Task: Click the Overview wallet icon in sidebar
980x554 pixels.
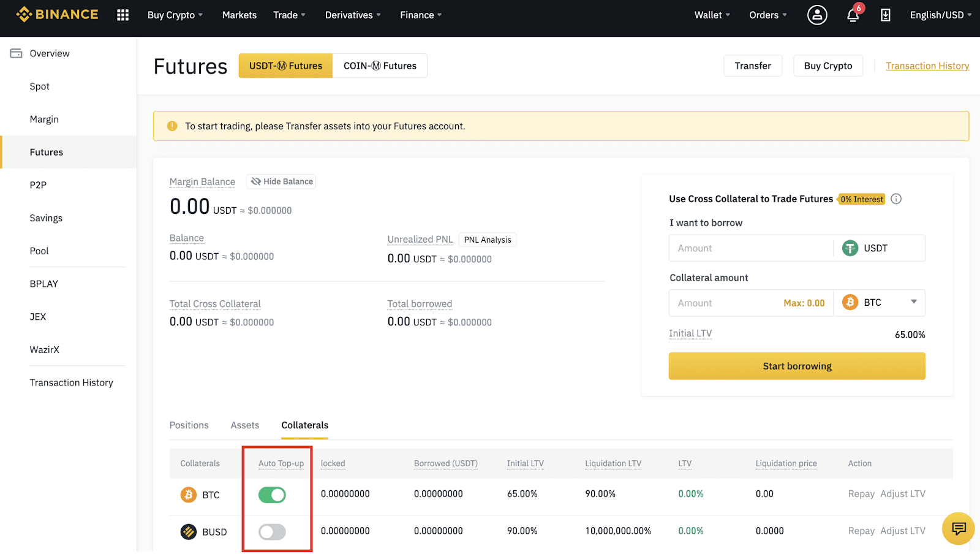Action: point(17,53)
